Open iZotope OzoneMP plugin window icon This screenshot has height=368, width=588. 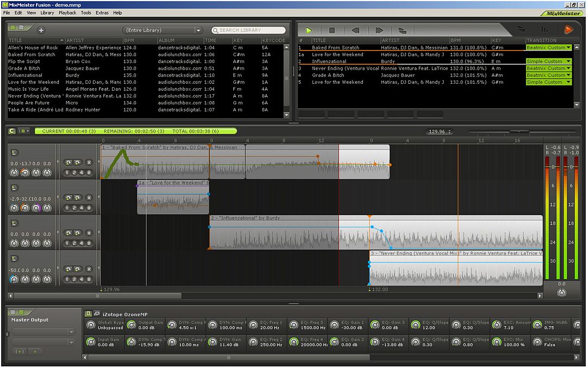[x=97, y=314]
